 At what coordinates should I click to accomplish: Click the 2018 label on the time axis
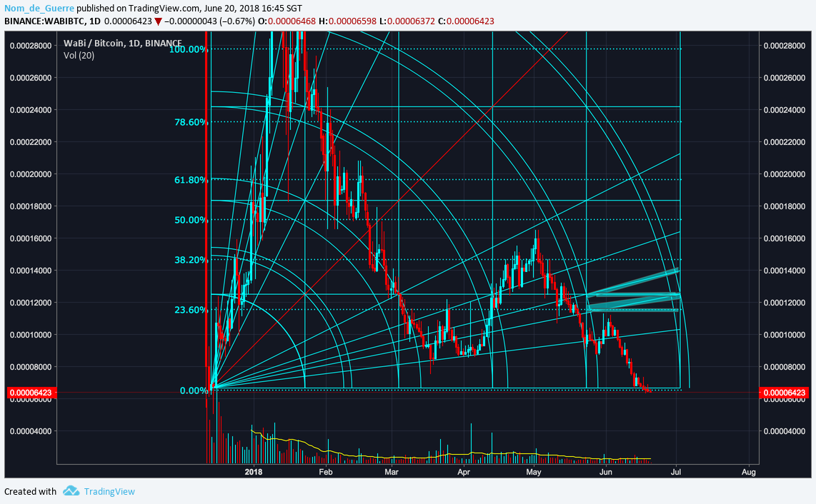(x=254, y=472)
